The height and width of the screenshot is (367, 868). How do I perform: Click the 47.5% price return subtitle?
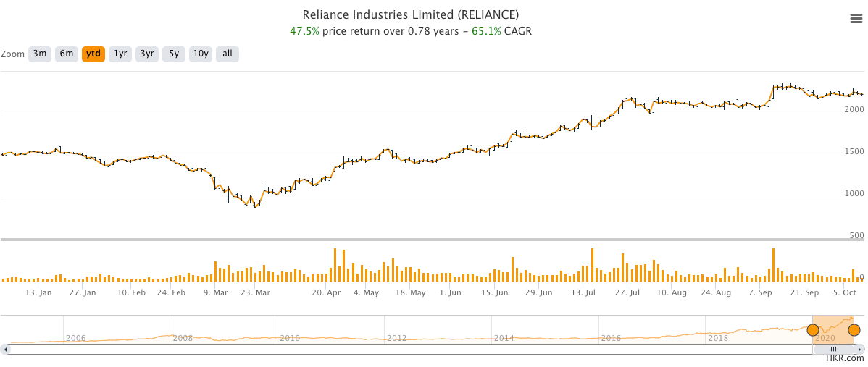point(411,31)
